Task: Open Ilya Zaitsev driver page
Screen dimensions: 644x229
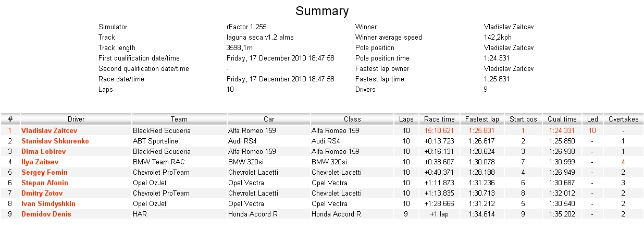Action: pyautogui.click(x=40, y=162)
